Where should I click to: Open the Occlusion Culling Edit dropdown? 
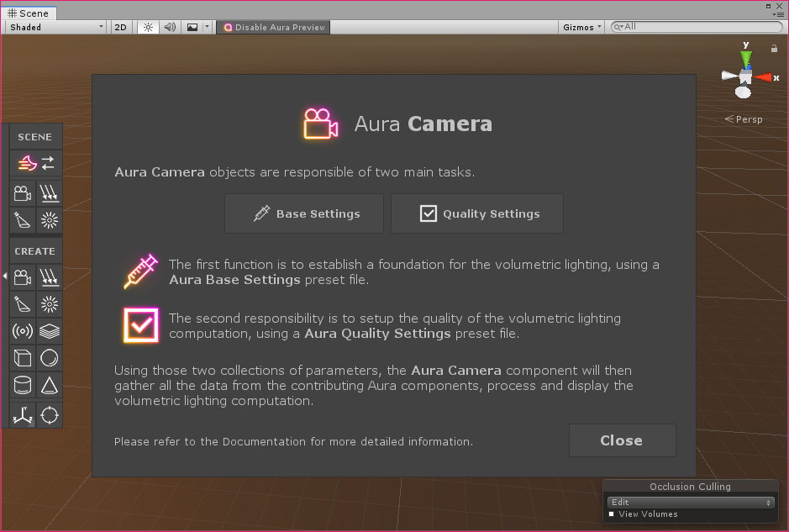(x=691, y=502)
